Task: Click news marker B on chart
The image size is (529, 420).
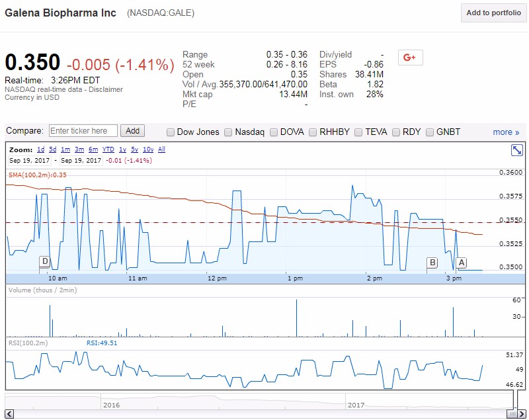Action: tap(432, 263)
